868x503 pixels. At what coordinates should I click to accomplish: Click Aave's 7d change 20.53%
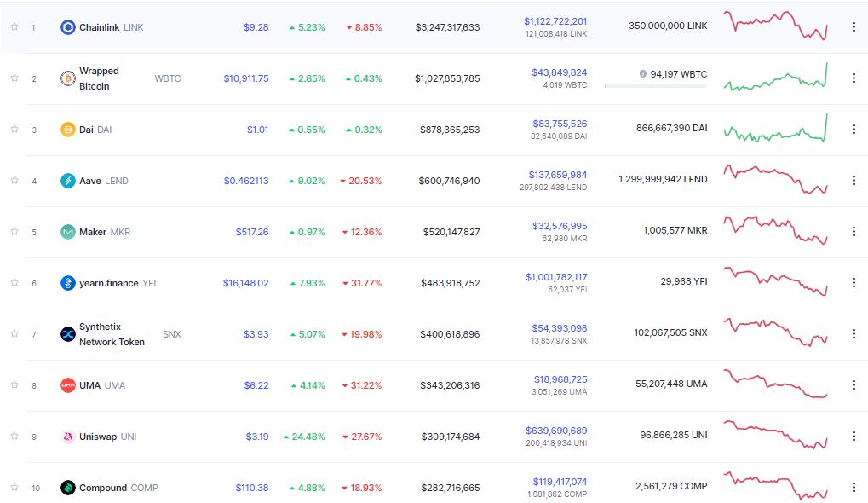coord(361,181)
